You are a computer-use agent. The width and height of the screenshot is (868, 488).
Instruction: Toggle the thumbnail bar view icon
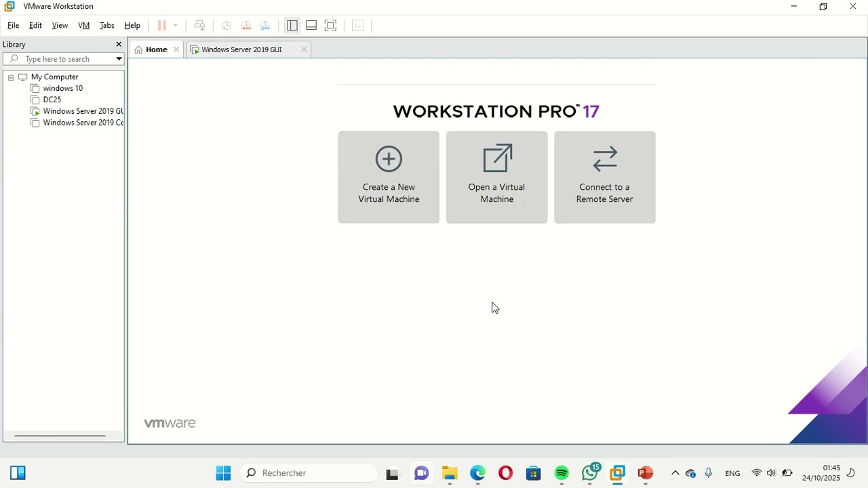click(311, 26)
